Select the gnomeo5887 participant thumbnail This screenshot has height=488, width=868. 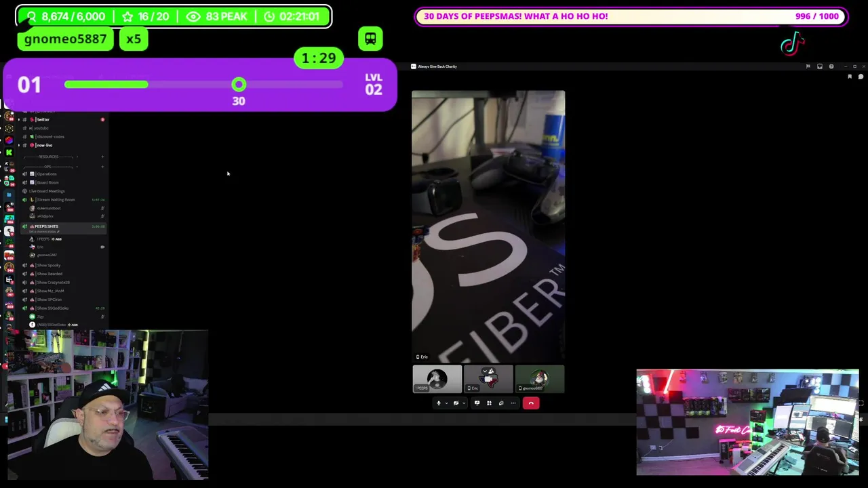click(540, 379)
